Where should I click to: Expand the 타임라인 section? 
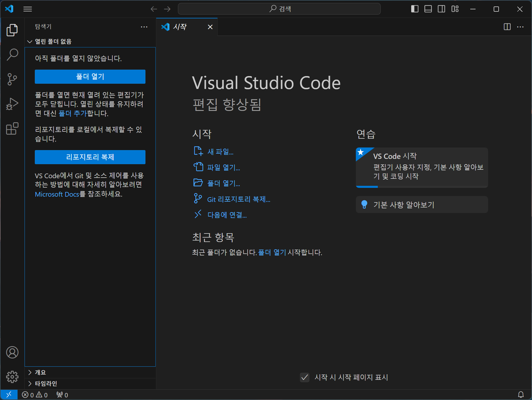coord(90,384)
